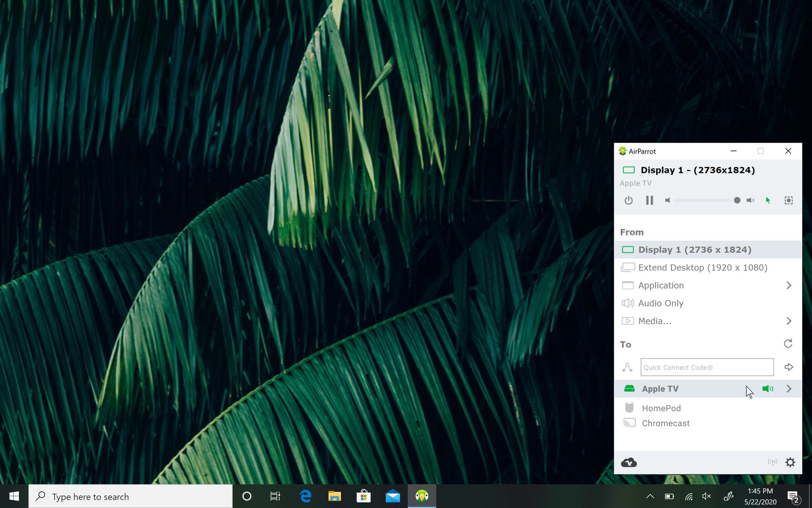
Task: Choose Extend Desktop (1920 x 1080)
Action: pos(702,268)
